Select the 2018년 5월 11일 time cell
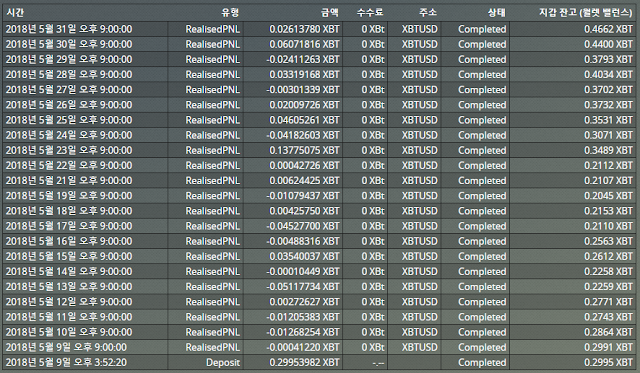The width and height of the screenshot is (640, 373). tap(69, 317)
